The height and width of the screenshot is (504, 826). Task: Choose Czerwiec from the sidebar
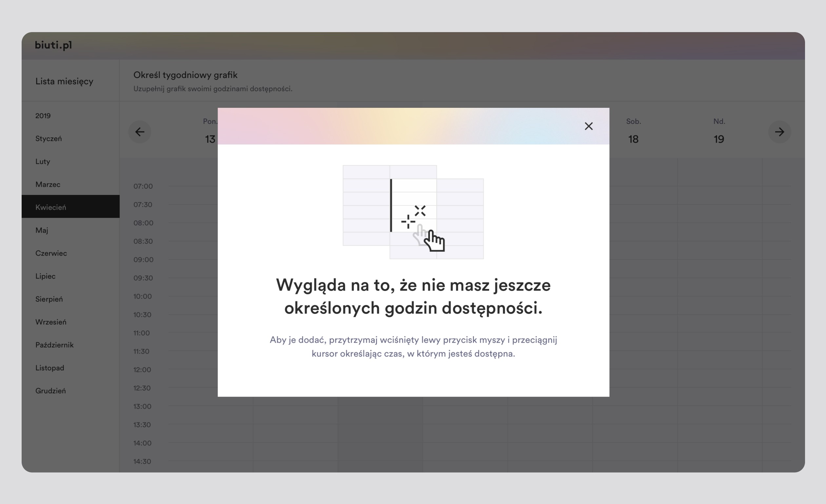(51, 253)
